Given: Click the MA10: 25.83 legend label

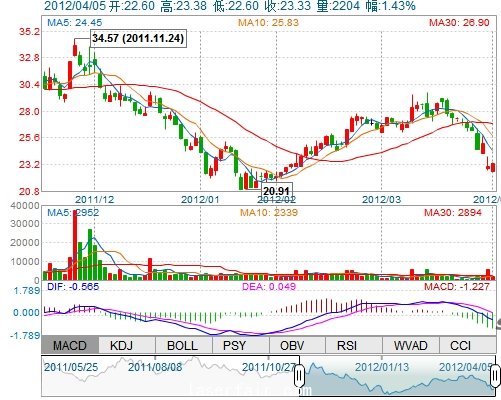Looking at the screenshot, I should click(x=268, y=23).
